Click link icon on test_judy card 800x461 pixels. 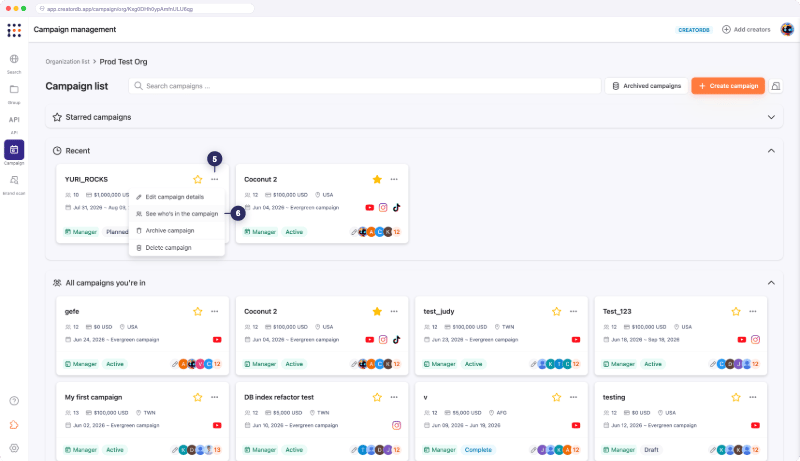pos(533,364)
